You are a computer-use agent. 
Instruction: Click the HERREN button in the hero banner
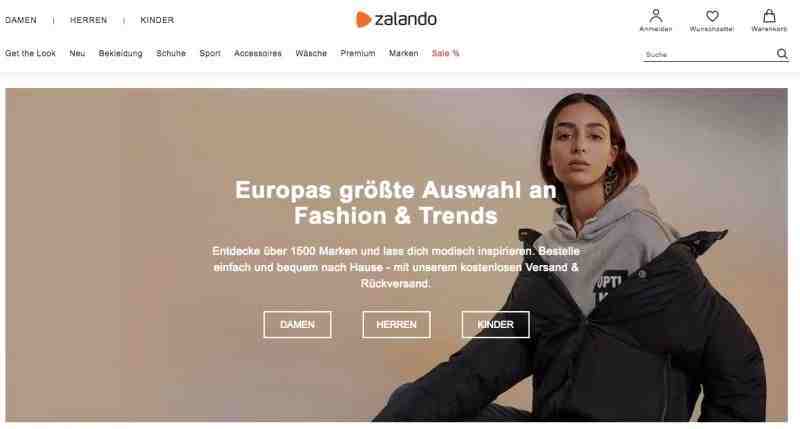396,324
